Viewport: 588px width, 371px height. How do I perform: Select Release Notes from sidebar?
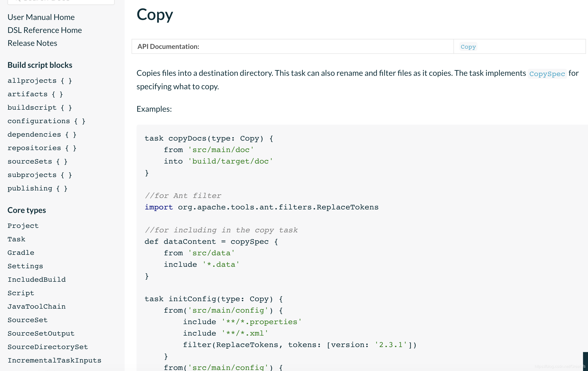32,42
